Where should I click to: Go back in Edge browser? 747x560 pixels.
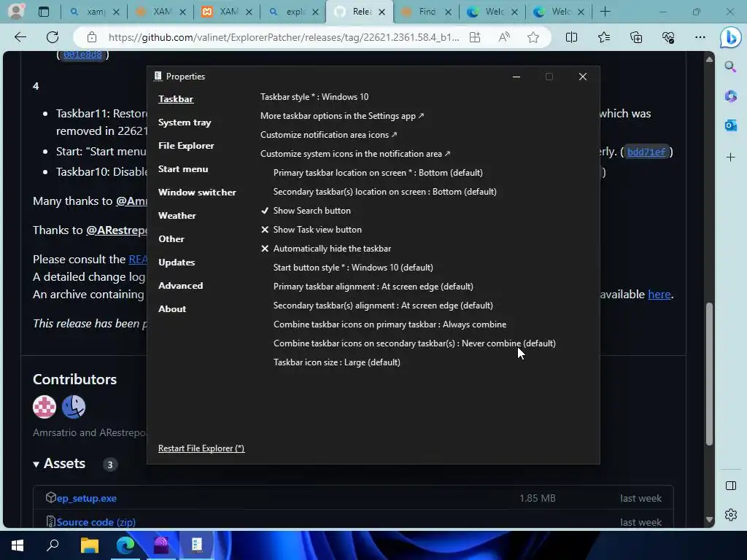pos(20,37)
